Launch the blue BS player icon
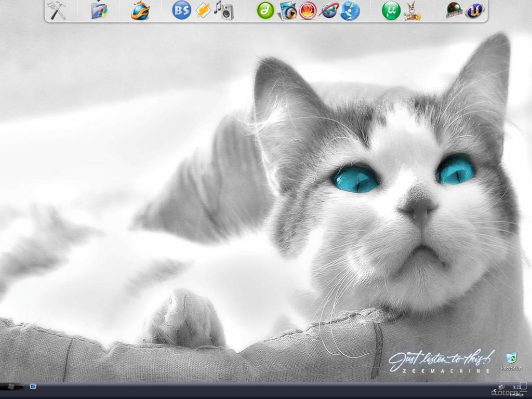This screenshot has width=532, height=399. click(x=181, y=10)
